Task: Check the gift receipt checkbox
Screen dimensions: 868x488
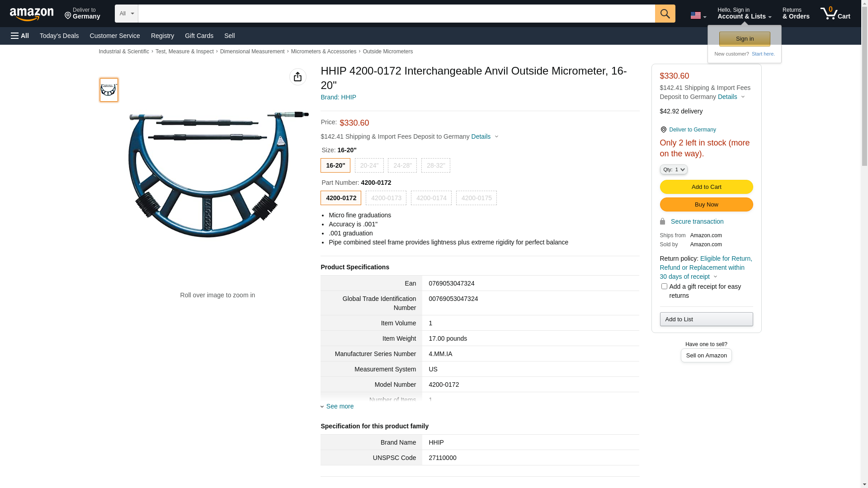Action: (664, 286)
